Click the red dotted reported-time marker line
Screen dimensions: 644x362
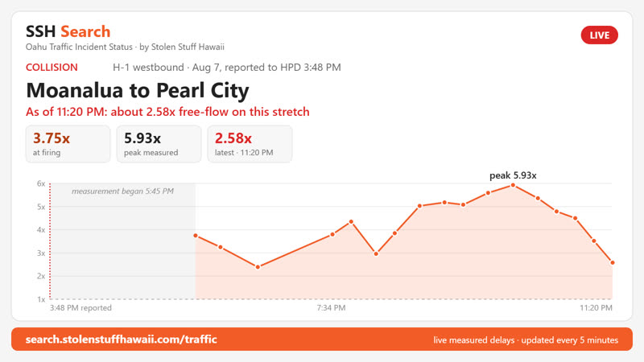(50, 241)
